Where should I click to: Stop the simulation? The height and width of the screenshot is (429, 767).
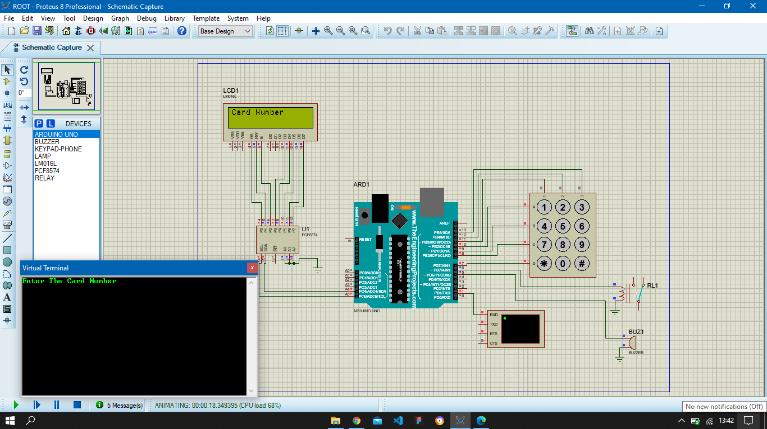pyautogui.click(x=75, y=405)
